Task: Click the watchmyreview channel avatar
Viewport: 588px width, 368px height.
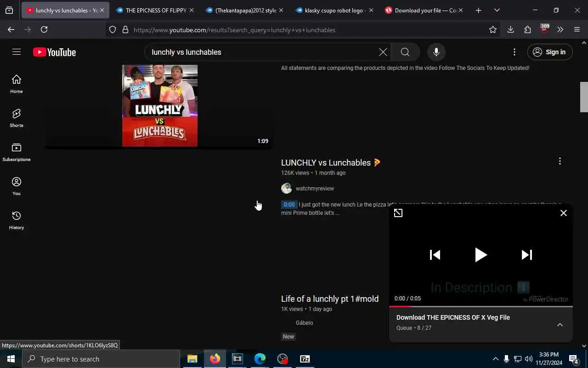Action: point(287,188)
